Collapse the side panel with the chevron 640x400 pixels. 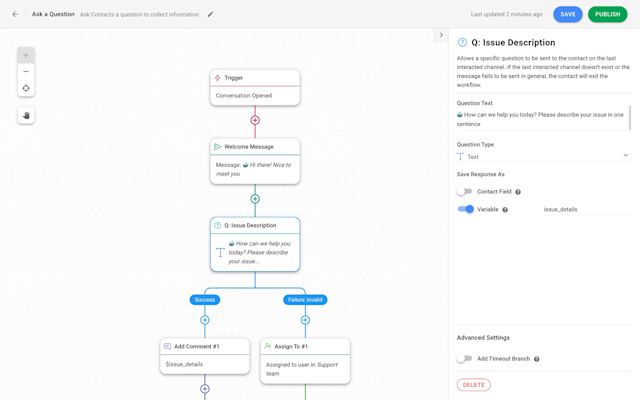click(441, 35)
